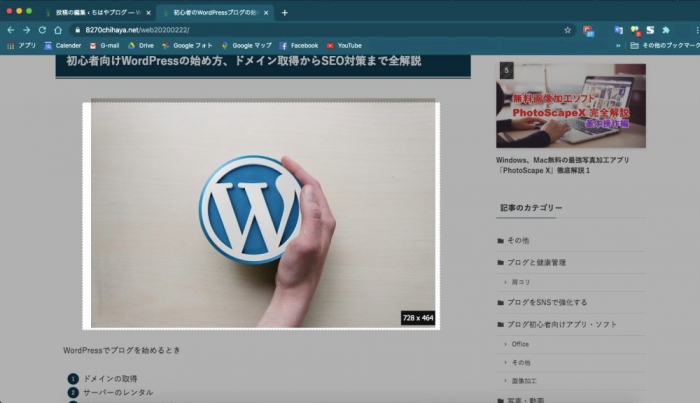
Task: Click the browser forward arrow
Action: tap(26, 30)
